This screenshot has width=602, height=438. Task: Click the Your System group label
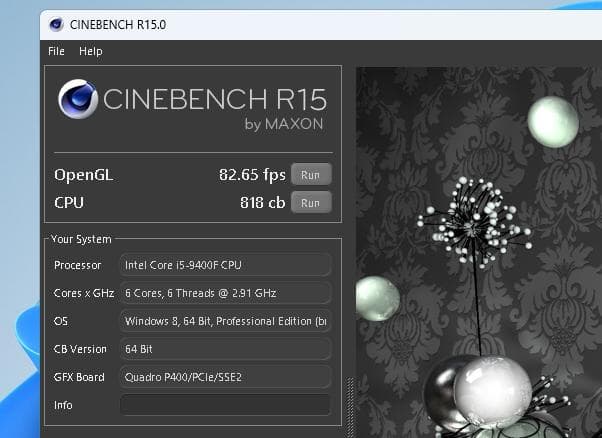click(x=81, y=239)
